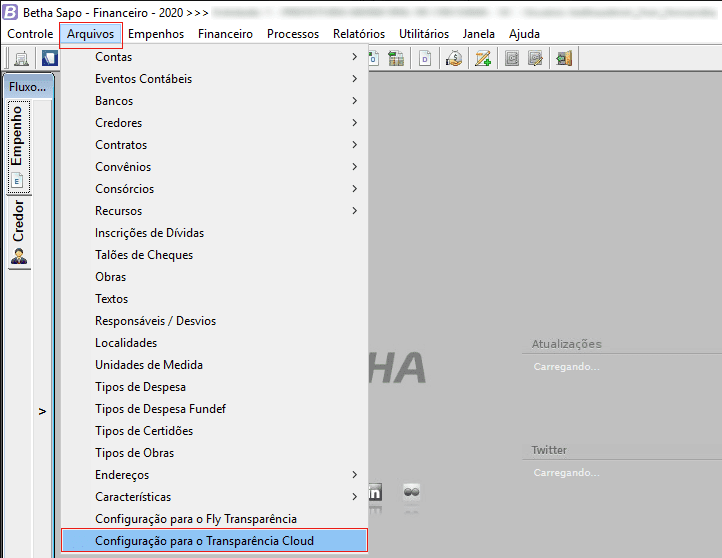Click the Atualizações section heading
722x558 pixels.
(566, 344)
